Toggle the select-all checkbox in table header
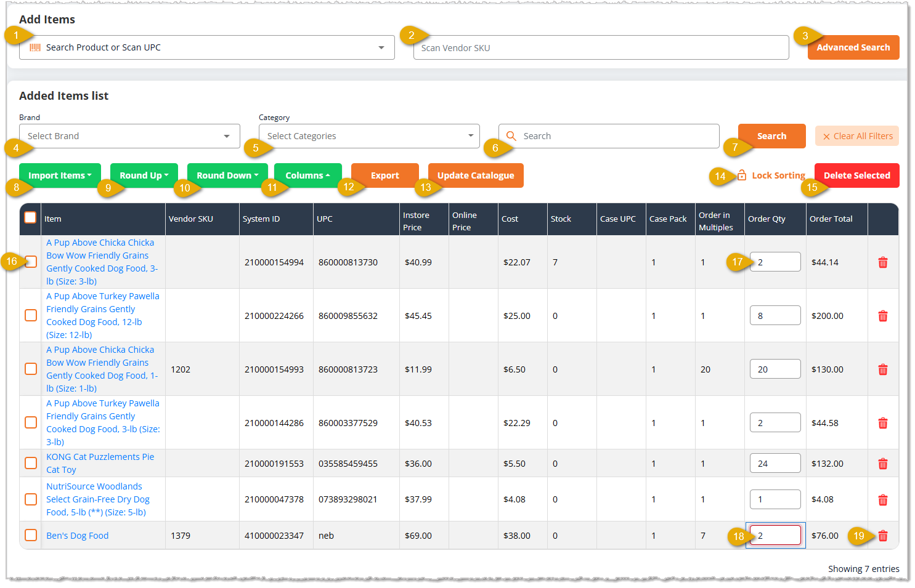Viewport: 915px width, 588px height. (x=30, y=217)
